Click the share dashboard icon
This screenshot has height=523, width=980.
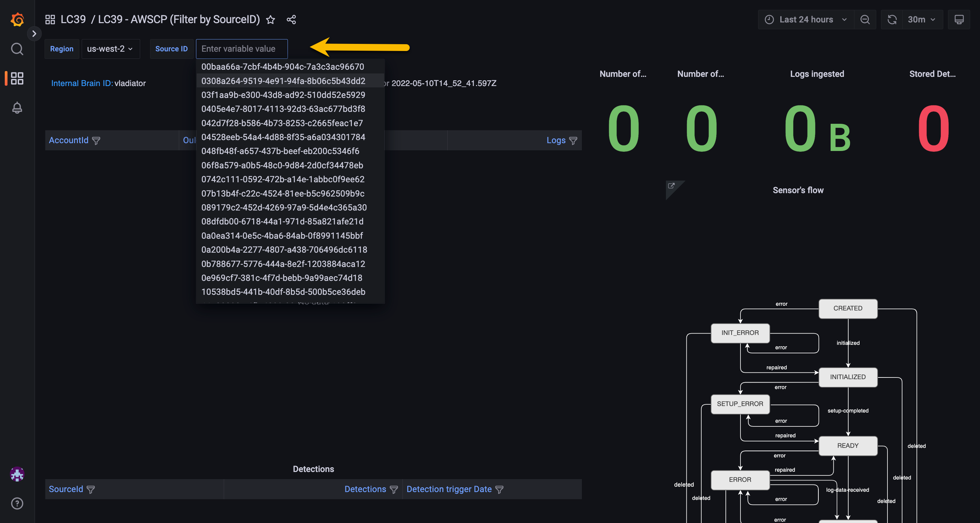pyautogui.click(x=291, y=20)
